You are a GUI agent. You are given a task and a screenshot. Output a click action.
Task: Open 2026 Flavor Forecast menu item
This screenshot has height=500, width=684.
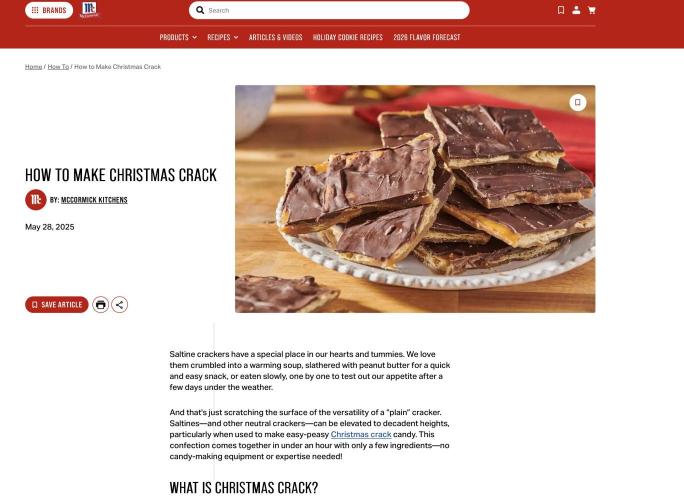(x=427, y=37)
